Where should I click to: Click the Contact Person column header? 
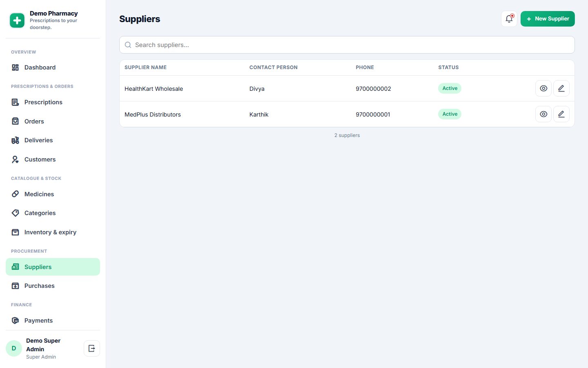click(x=274, y=67)
